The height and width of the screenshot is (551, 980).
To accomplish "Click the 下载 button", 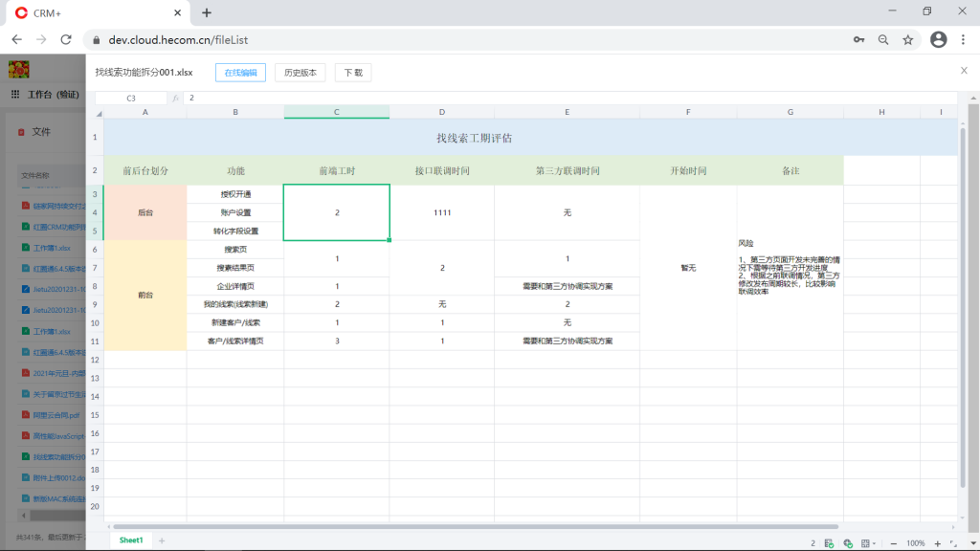I will (x=353, y=73).
